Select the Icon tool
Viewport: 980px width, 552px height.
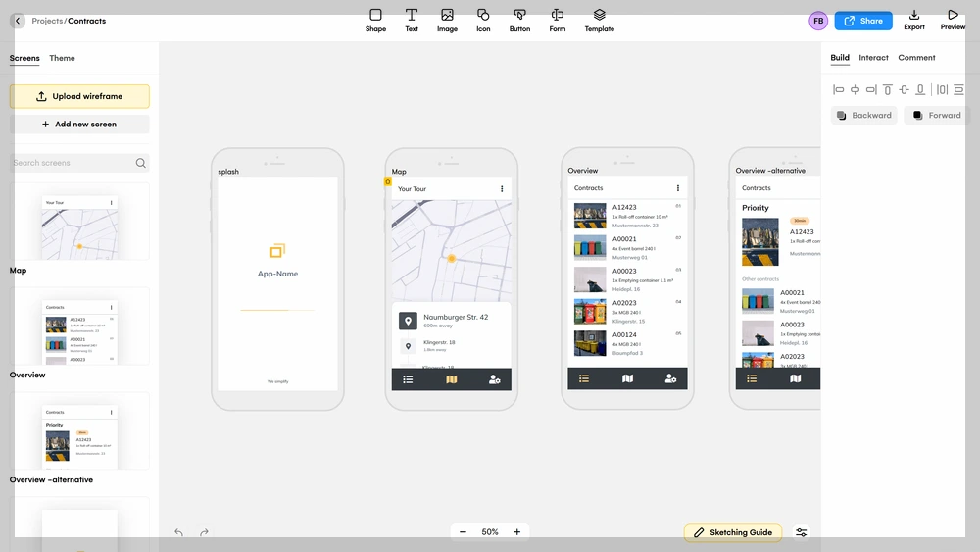483,20
